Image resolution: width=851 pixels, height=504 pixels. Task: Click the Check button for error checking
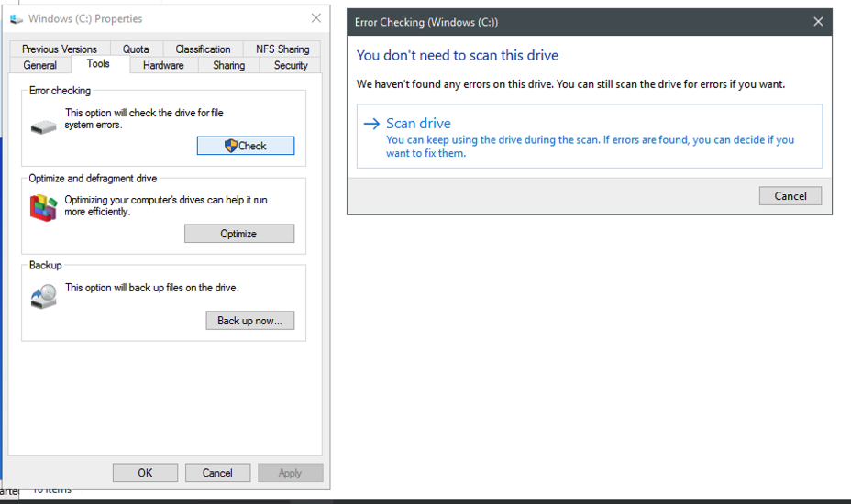[246, 146]
